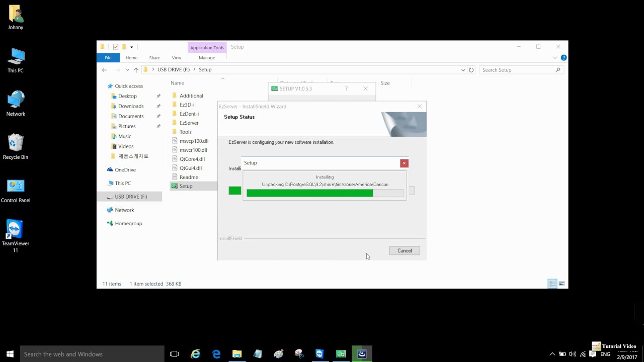Launch TeamViewer 11 from the desktop
This screenshot has width=644, height=362.
point(16,236)
